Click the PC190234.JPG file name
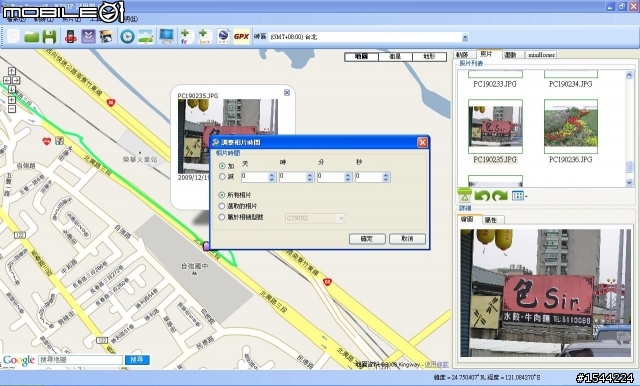 click(x=571, y=84)
